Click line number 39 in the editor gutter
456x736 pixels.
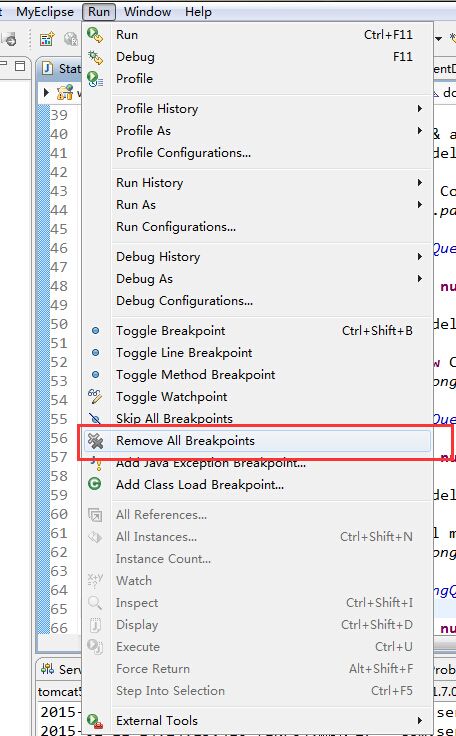[x=59, y=115]
